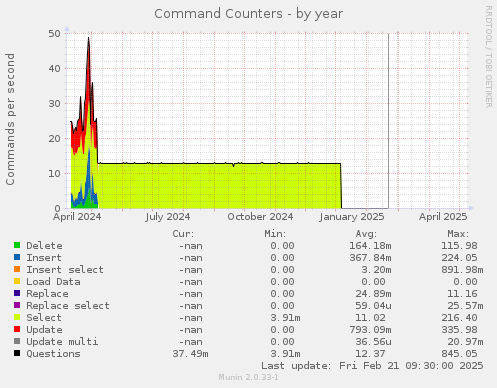Viewport: 497px width, 388px height.
Task: Click the 30 y-axis tick label
Action: tap(54, 103)
